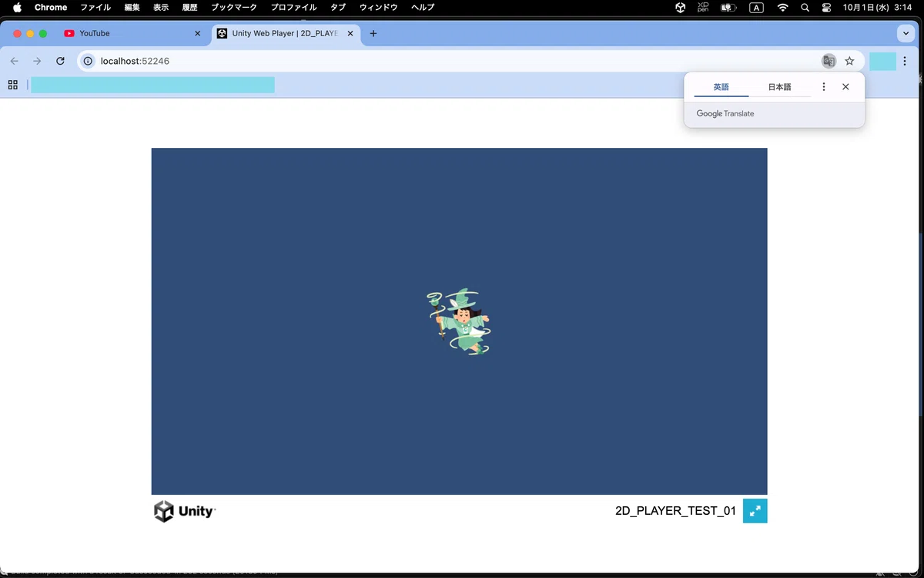Go back to previous page
924x578 pixels.
[15, 61]
